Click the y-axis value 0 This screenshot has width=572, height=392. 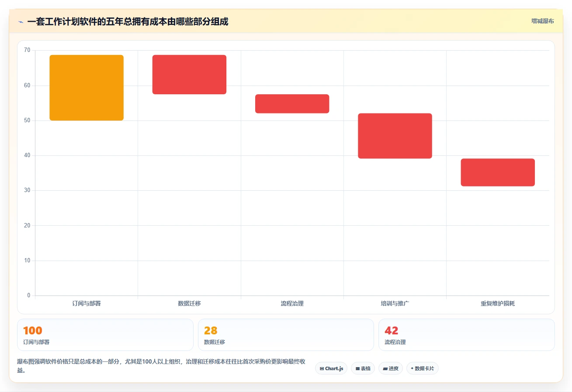(x=29, y=296)
